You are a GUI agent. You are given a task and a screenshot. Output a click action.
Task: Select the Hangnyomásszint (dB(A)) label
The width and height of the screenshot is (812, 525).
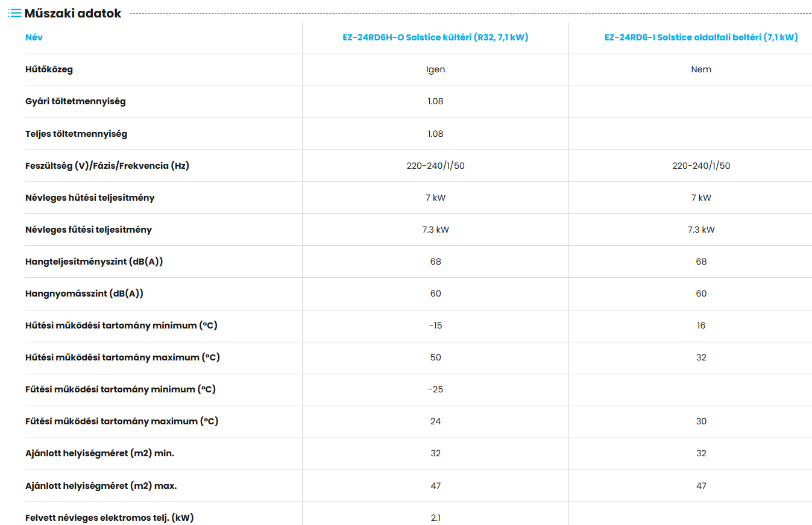point(84,294)
